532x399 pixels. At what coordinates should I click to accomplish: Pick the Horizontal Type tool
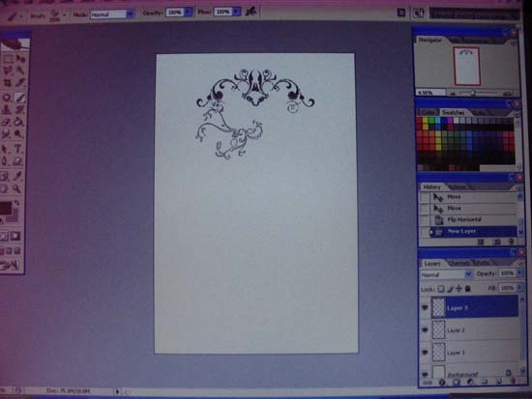[x=18, y=149]
